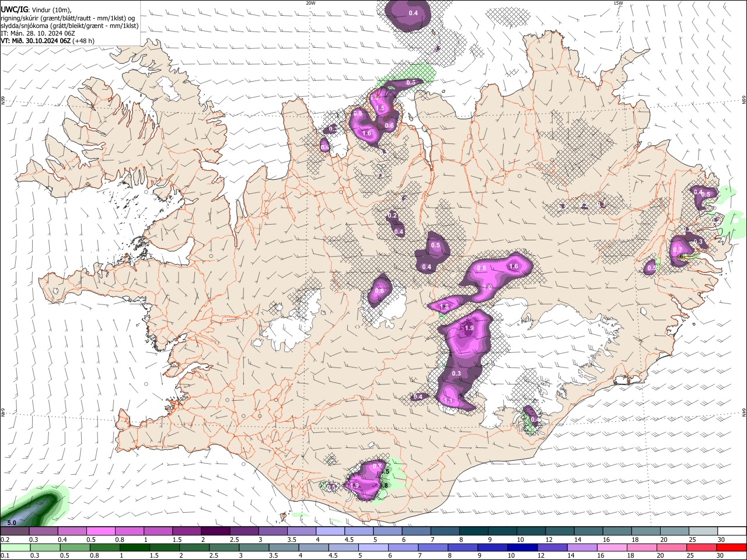Click the 'VT: Mið. 30.10.2024 06Z' valid time

(x=36, y=41)
